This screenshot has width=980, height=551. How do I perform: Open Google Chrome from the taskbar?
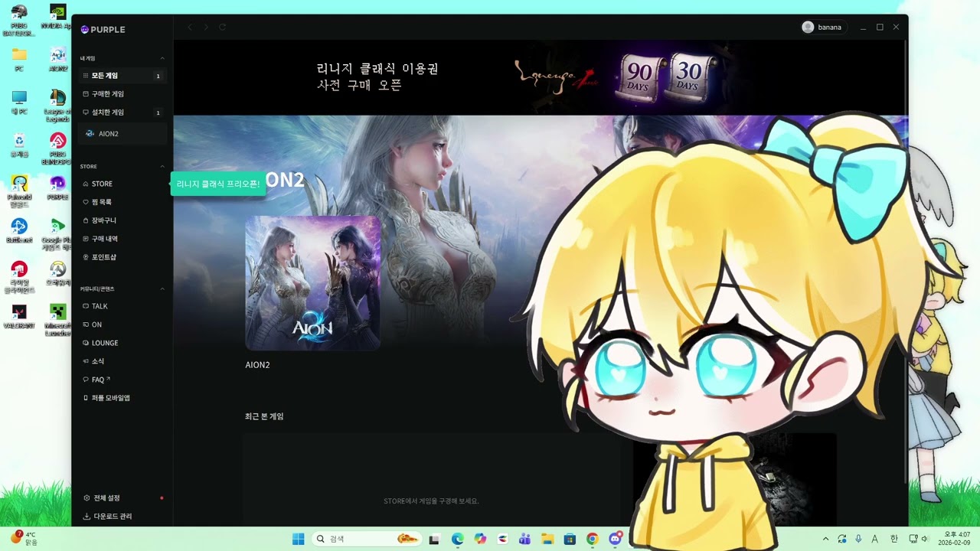(x=592, y=539)
